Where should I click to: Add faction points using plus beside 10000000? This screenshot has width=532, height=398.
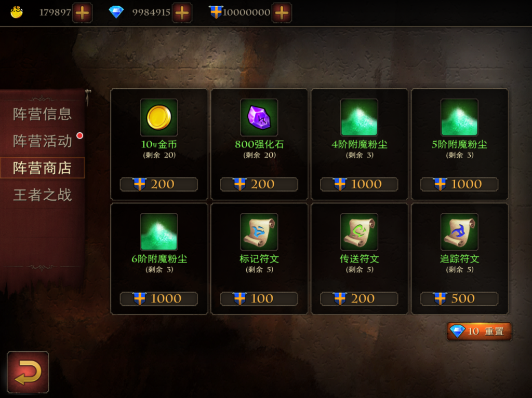282,13
